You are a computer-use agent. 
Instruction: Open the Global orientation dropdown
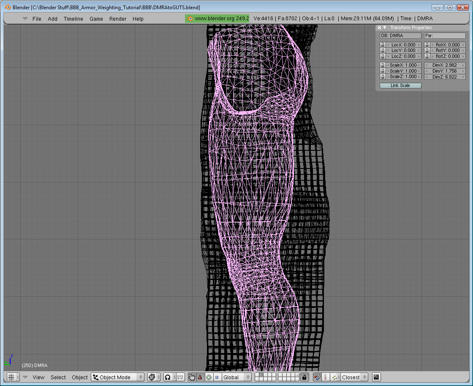coord(236,377)
